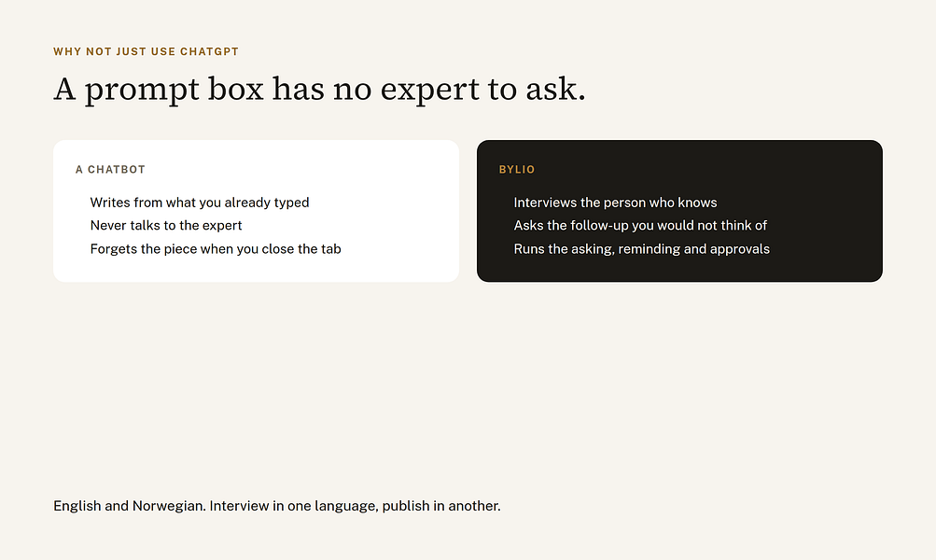Click 'Forgets the piece when you close the tab'
Image resolution: width=936 pixels, height=560 pixels.
(x=216, y=248)
